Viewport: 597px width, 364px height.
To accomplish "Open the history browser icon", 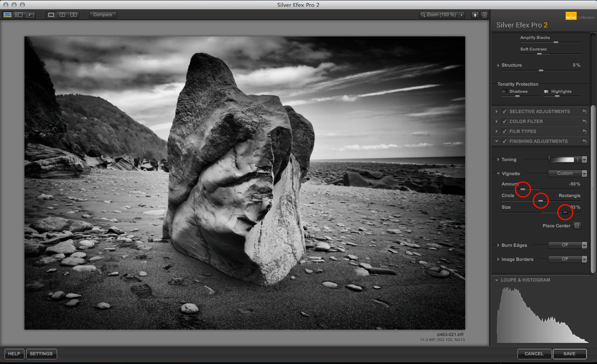I will pyautogui.click(x=29, y=14).
